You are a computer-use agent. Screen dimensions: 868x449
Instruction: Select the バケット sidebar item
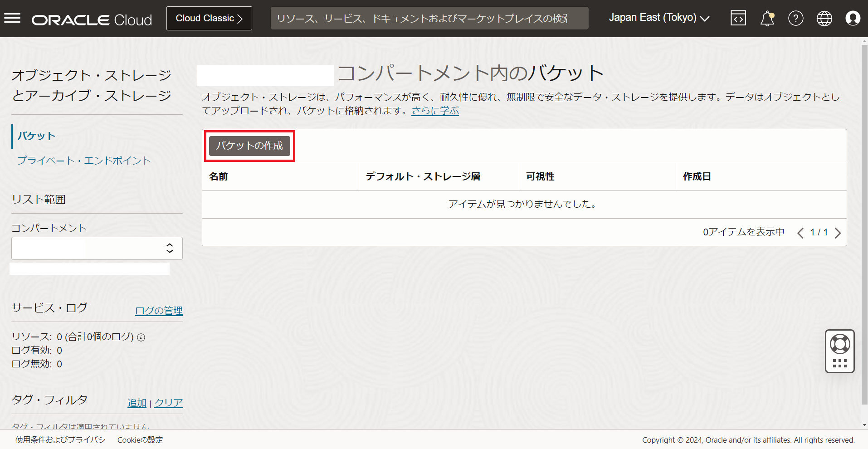(37, 136)
